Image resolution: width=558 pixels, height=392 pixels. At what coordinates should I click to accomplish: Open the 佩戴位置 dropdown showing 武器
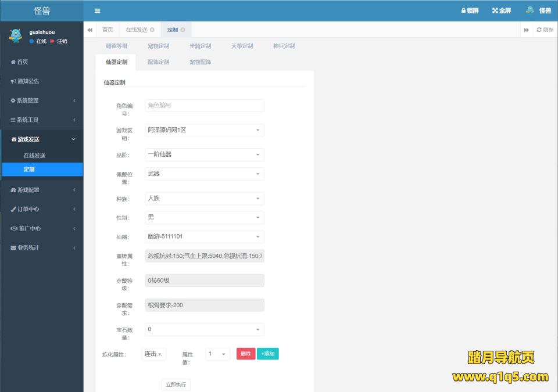pos(204,174)
